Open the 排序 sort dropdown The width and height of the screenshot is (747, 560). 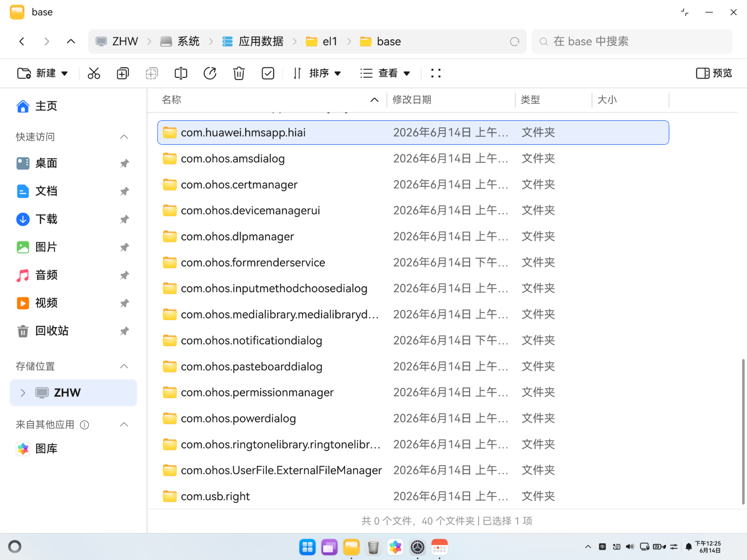318,73
